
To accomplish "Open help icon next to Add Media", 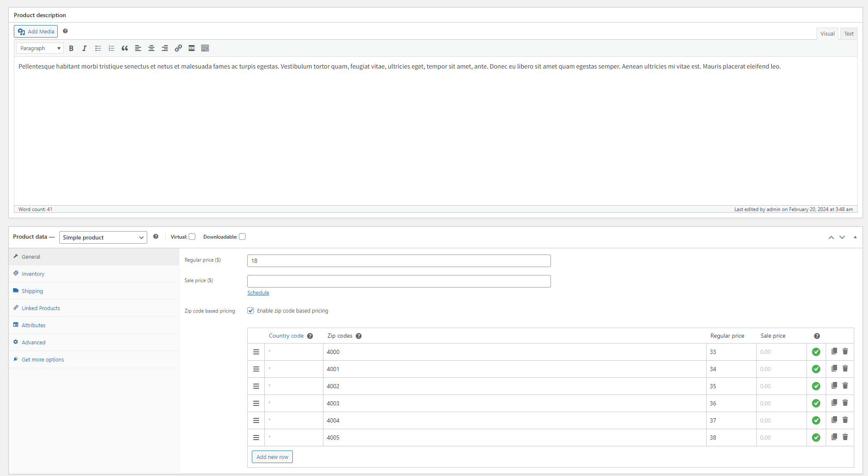I will (65, 31).
